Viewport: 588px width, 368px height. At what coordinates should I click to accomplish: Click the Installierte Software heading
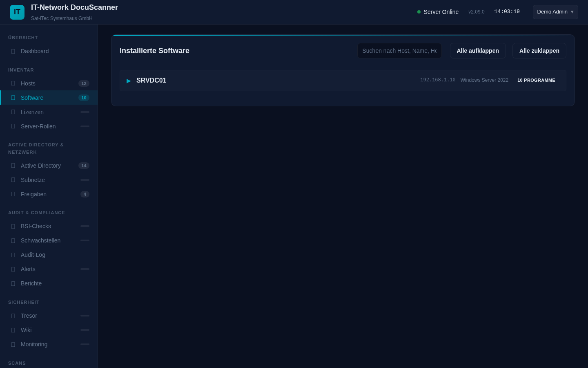(x=154, y=51)
